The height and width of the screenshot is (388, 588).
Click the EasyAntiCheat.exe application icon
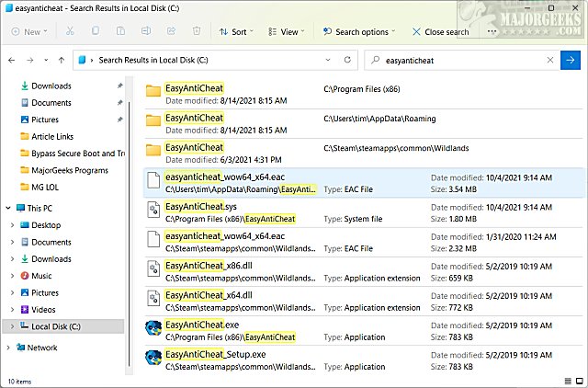click(153, 329)
